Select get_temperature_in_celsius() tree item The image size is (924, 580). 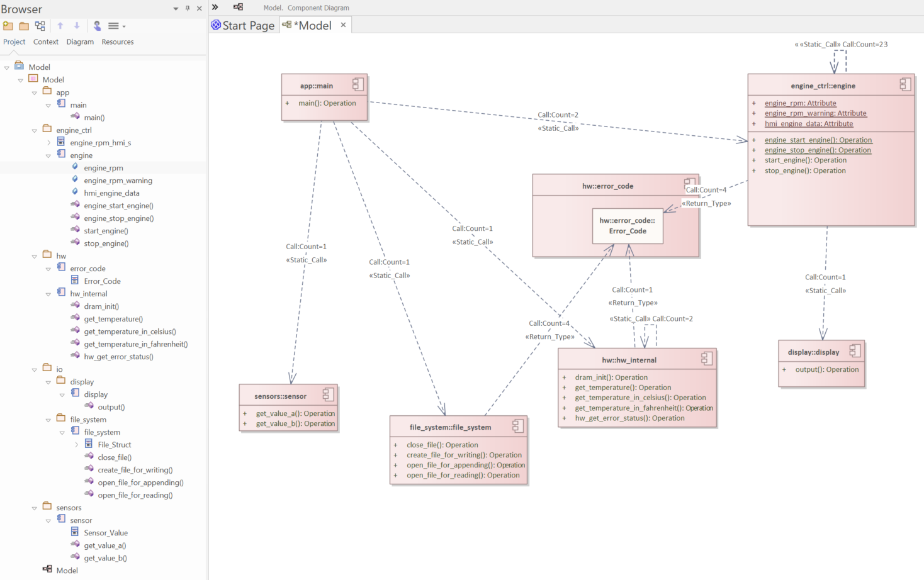tap(130, 332)
